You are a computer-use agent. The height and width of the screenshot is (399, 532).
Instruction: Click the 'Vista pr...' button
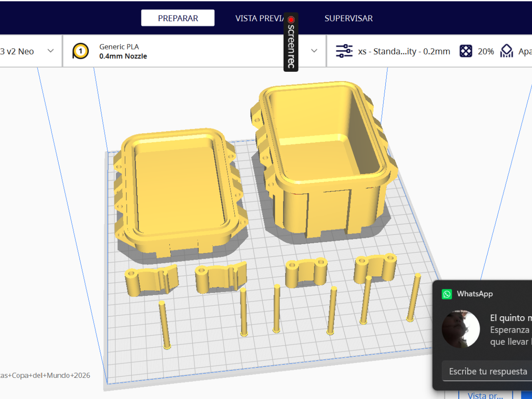click(x=485, y=395)
